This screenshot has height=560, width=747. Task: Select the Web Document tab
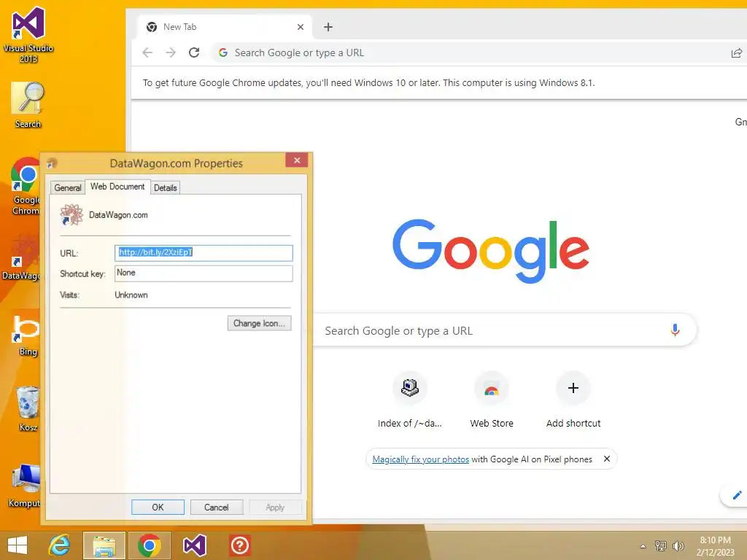117,187
